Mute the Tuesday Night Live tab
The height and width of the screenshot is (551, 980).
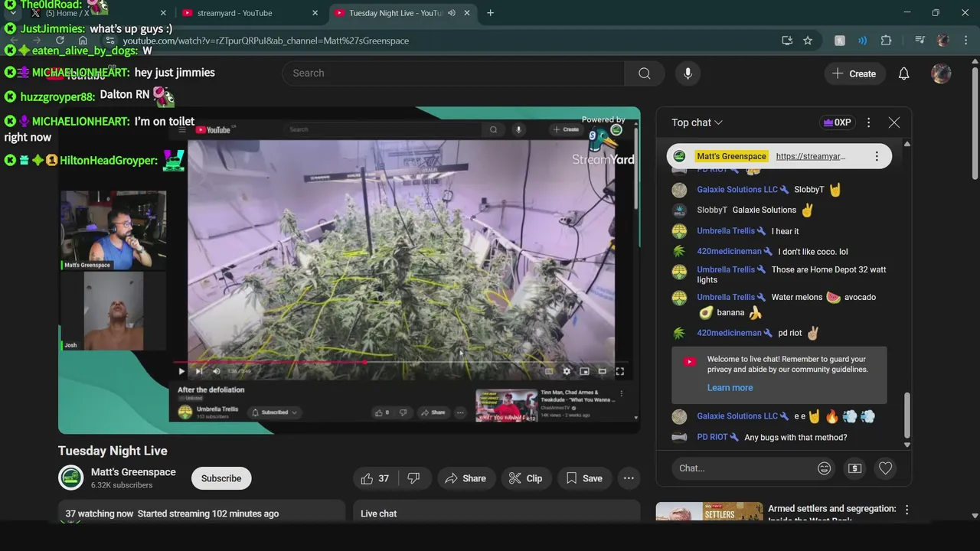coord(452,13)
